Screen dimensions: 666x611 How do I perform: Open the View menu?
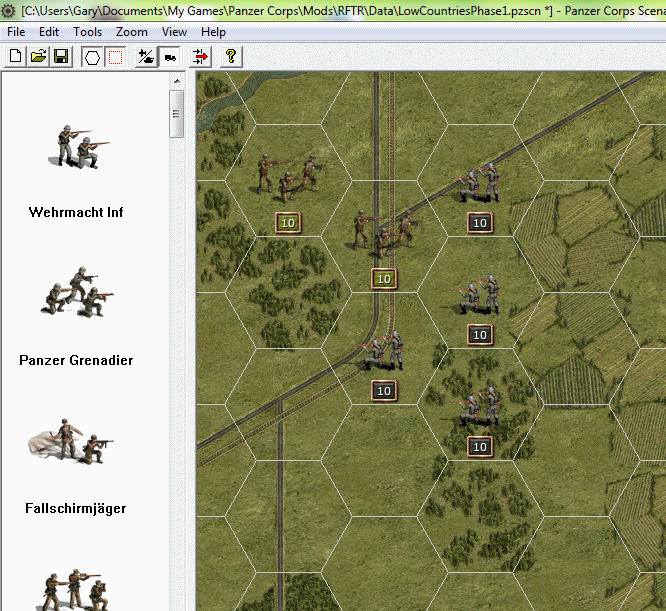[x=174, y=32]
